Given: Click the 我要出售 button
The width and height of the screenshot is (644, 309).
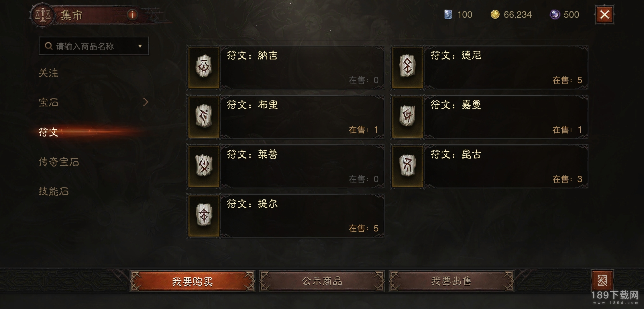Looking at the screenshot, I should click(451, 281).
